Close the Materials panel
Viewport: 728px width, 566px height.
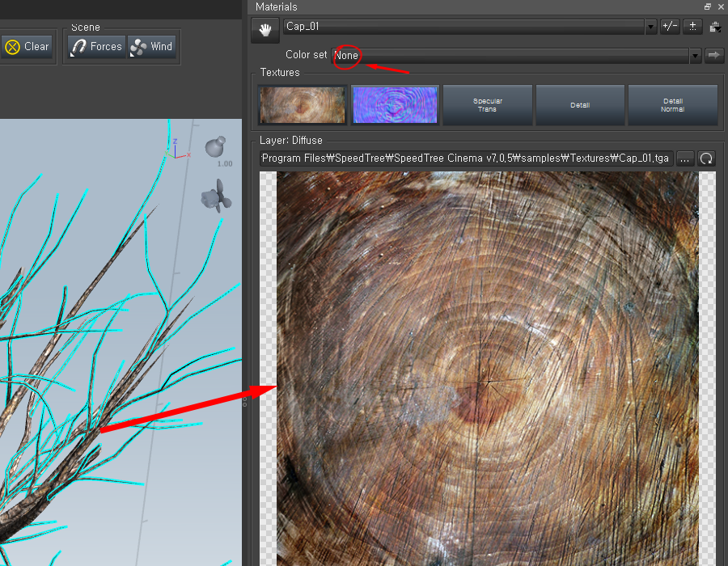(721, 6)
